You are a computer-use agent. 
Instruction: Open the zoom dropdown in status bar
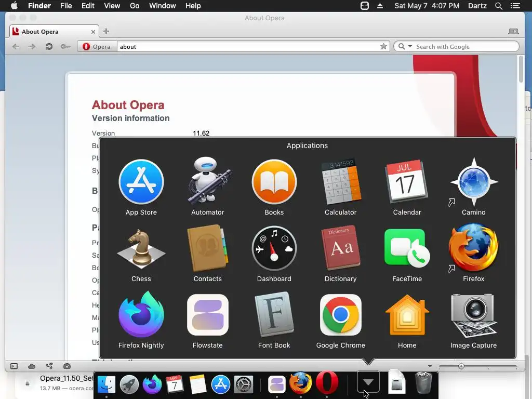point(430,366)
